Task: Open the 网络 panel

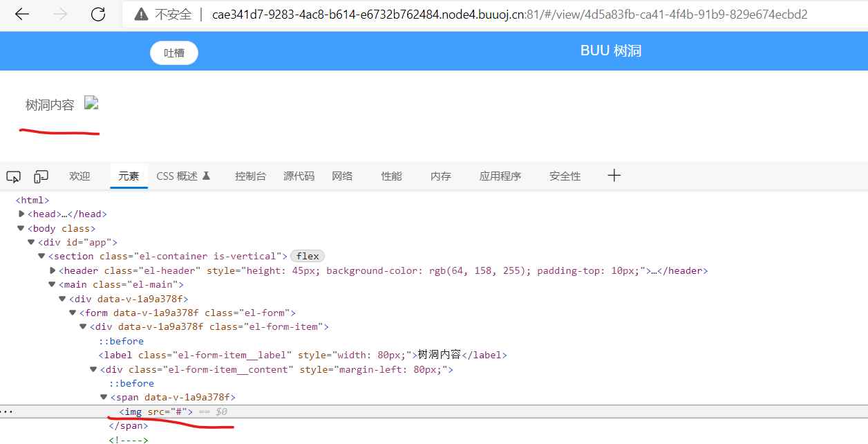Action: 341,176
